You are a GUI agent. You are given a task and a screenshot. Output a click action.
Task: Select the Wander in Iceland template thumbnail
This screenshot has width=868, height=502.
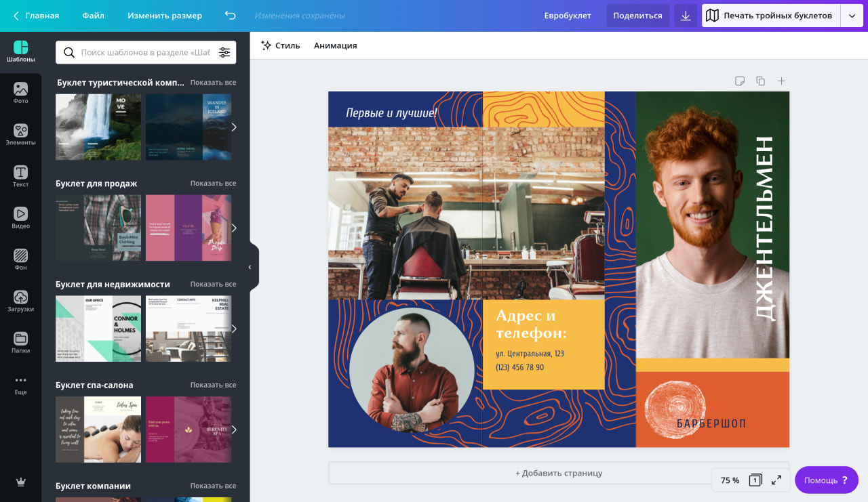point(189,127)
